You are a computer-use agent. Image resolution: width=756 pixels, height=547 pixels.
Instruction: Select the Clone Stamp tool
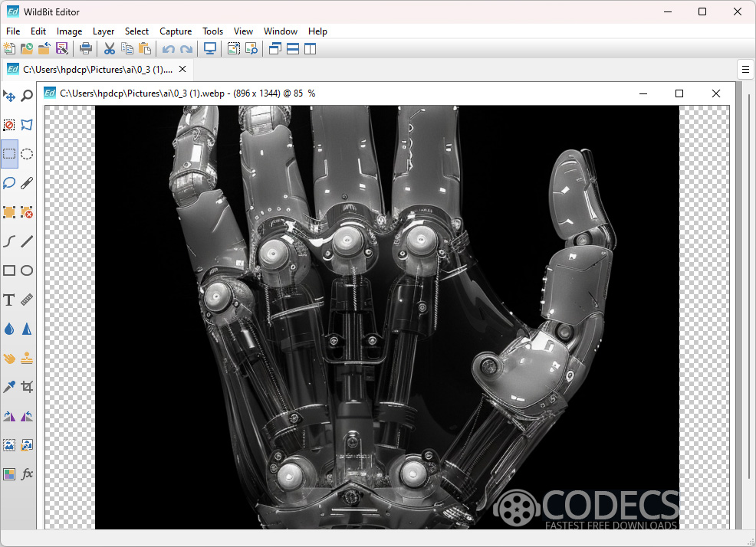click(x=27, y=358)
